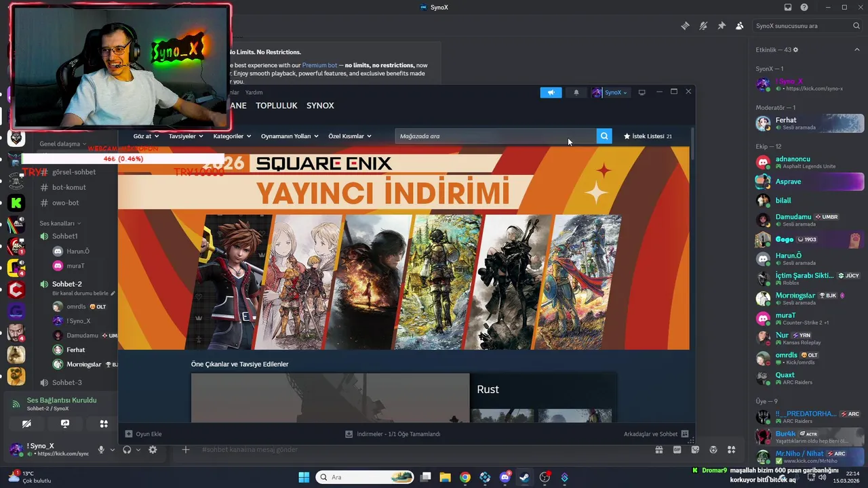Open Discord activities button in voice panel
Image resolution: width=868 pixels, height=488 pixels.
(x=104, y=424)
